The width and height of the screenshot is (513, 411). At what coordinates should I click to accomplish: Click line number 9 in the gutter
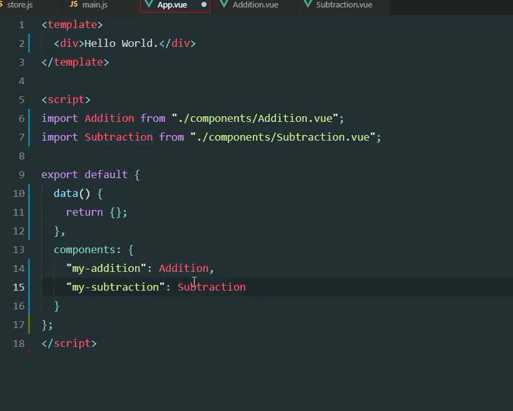22,175
